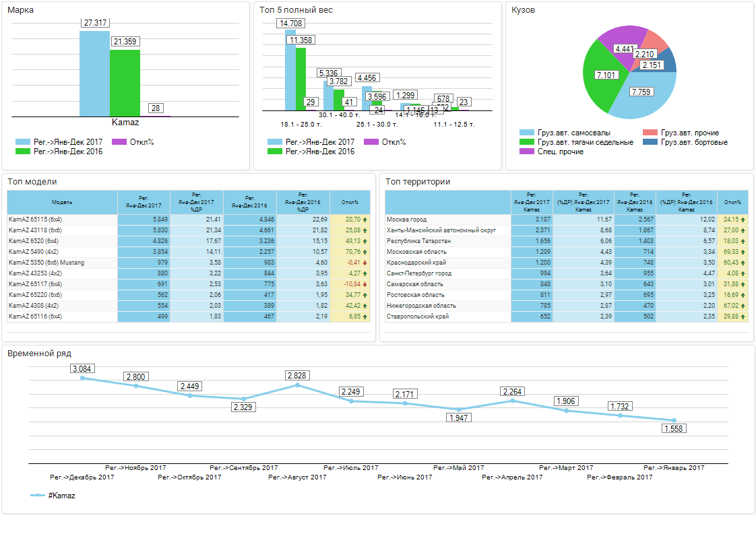Click the 18.1 - 25.0 т. axis label

pyautogui.click(x=301, y=125)
